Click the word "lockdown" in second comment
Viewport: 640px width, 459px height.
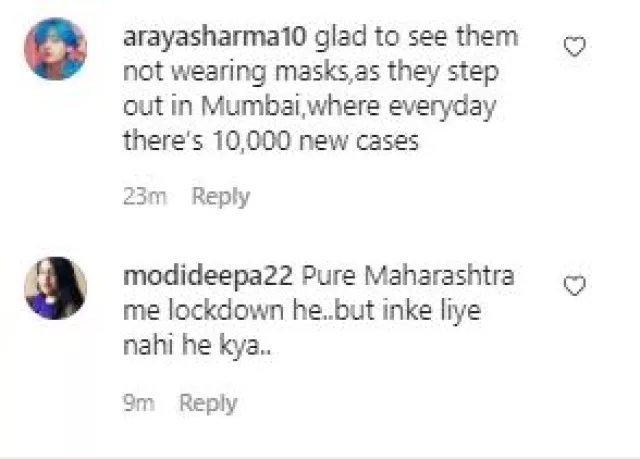[226, 310]
